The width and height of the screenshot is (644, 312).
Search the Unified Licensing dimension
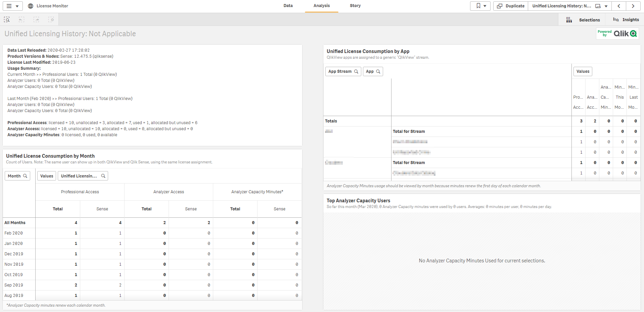(83, 176)
